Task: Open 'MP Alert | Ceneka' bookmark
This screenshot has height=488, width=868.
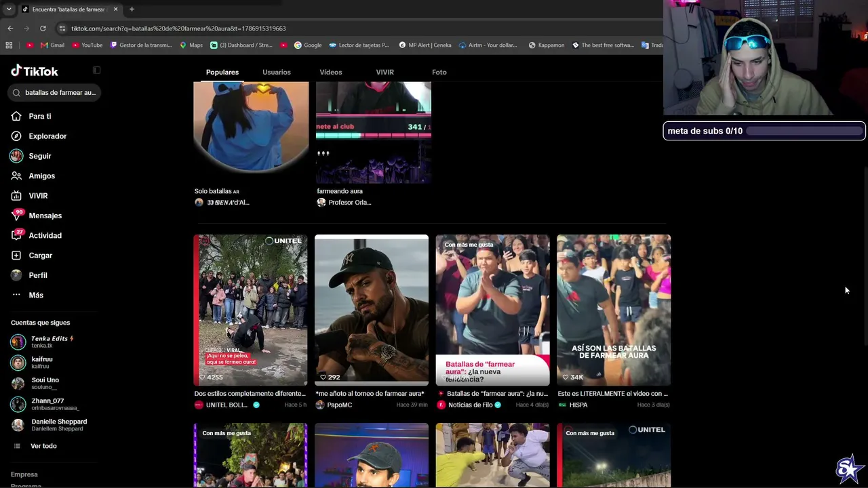Action: coord(425,45)
